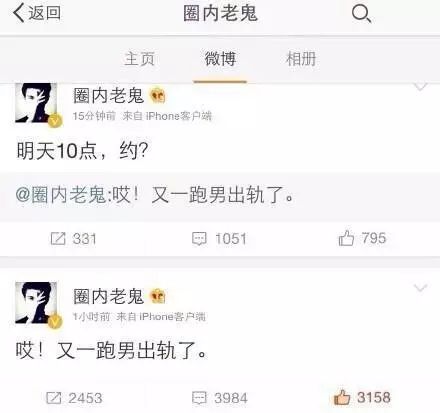This screenshot has height=413, width=440.
Task: Open the second post's profile avatar
Action: tap(37, 303)
